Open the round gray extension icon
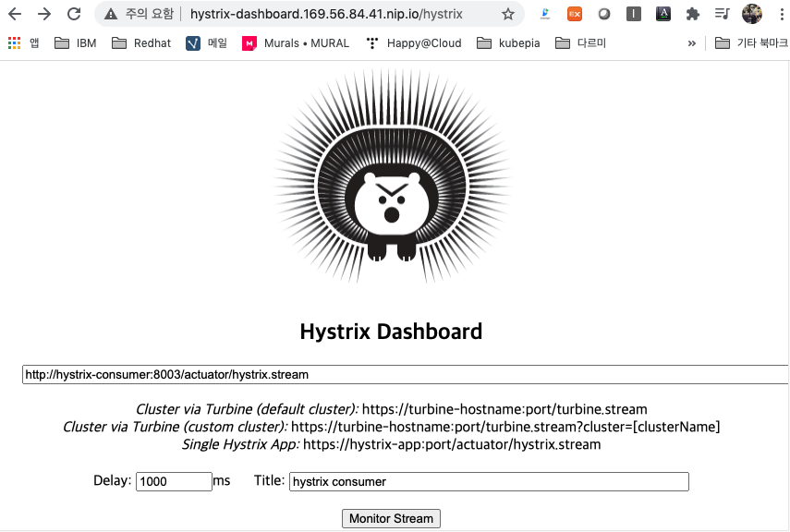The width and height of the screenshot is (790, 532). click(604, 14)
